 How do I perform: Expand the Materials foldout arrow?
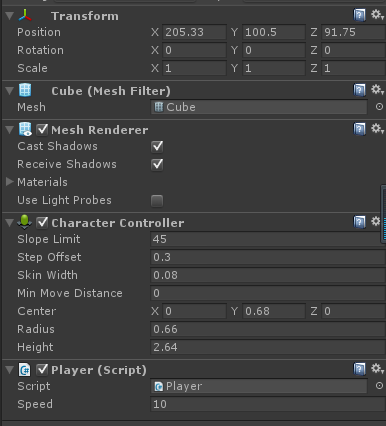[10, 182]
